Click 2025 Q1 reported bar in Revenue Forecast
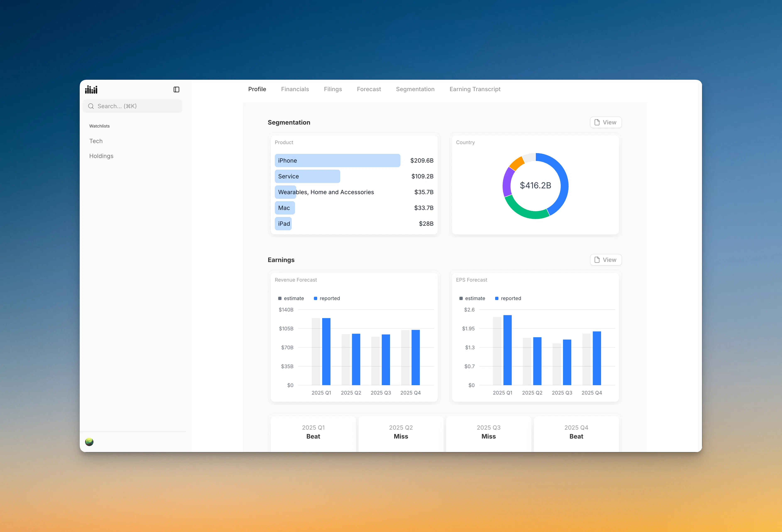This screenshot has height=532, width=782. (x=326, y=352)
